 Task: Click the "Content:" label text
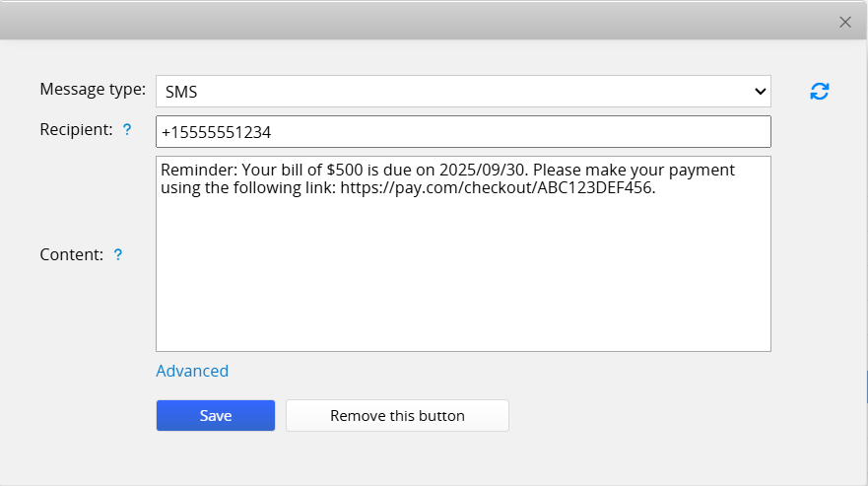coord(71,254)
